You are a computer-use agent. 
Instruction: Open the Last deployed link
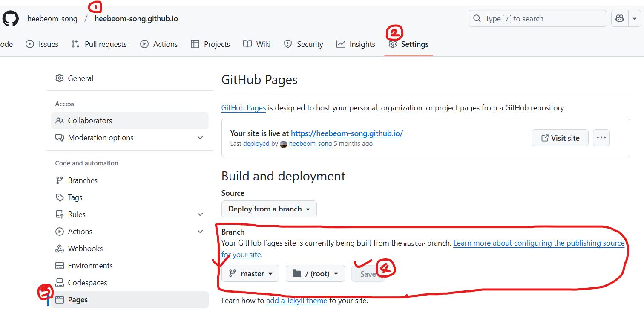256,144
